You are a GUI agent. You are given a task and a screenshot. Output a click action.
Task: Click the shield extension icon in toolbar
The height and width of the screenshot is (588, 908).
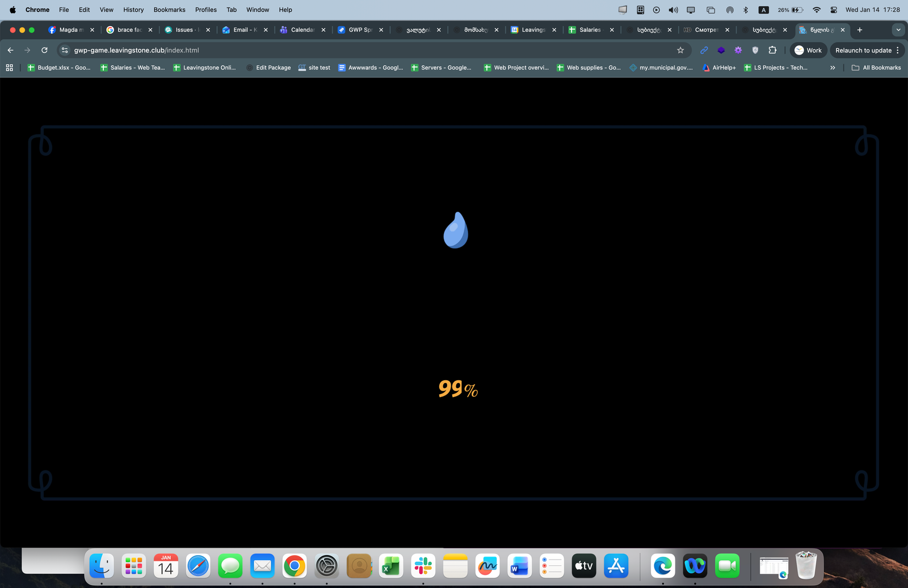(x=755, y=51)
